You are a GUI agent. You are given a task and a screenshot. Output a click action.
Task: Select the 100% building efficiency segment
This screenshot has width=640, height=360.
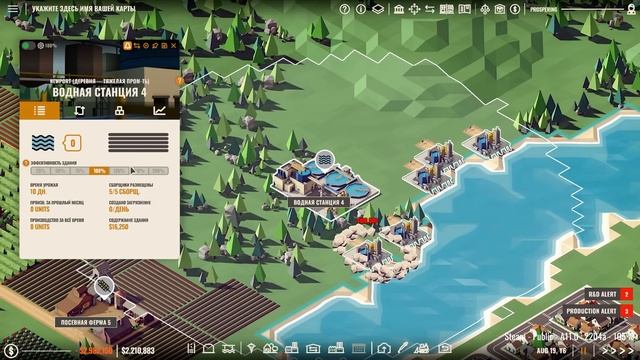tap(99, 171)
